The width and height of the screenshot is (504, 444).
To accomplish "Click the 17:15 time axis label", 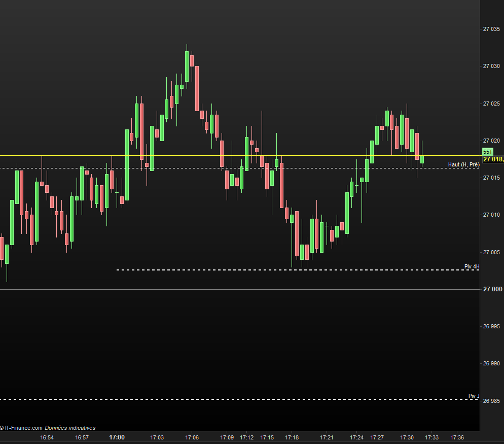I will coord(267,437).
